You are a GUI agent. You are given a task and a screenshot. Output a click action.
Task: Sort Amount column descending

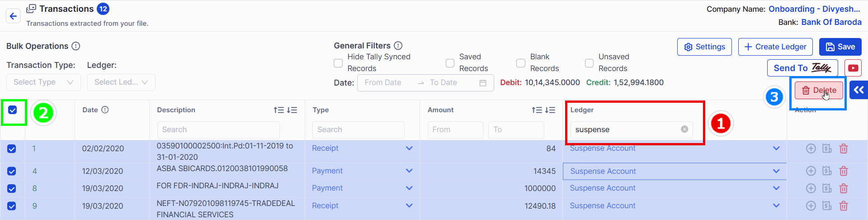point(550,110)
